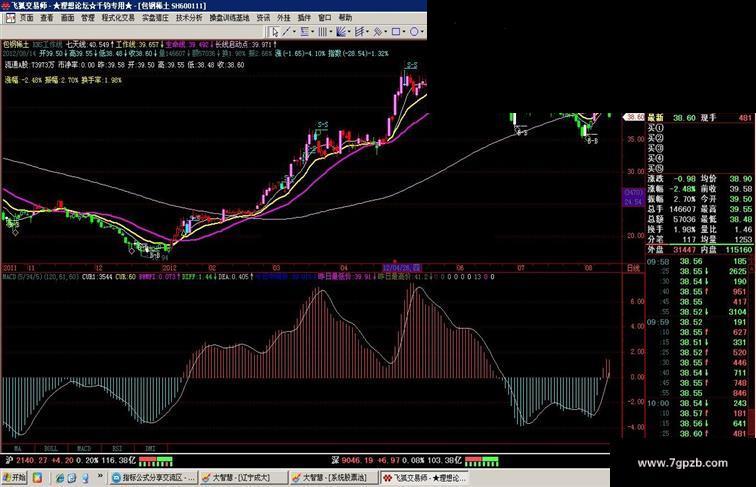Image resolution: width=756 pixels, height=487 pixels.
Task: Open the 资讯 menu
Action: pos(263,18)
